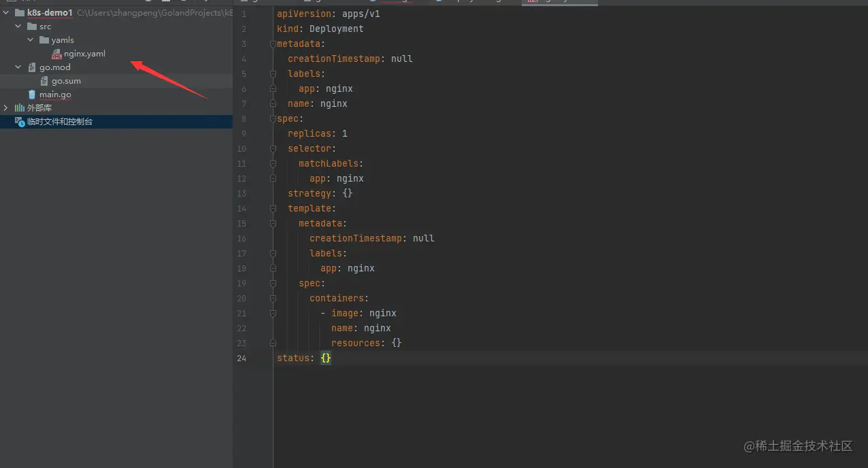Click the 外部库 library icon
This screenshot has height=468, width=868.
[20, 108]
